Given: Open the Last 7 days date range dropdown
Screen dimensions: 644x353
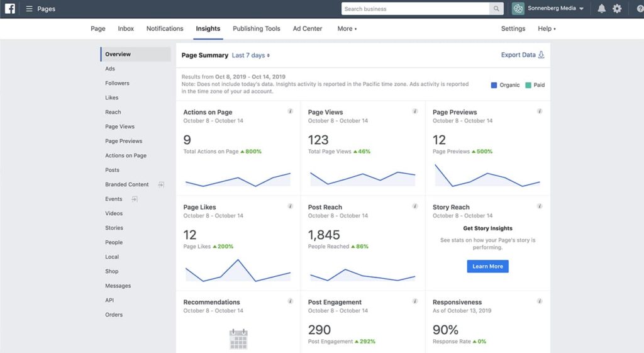Looking at the screenshot, I should pos(250,55).
